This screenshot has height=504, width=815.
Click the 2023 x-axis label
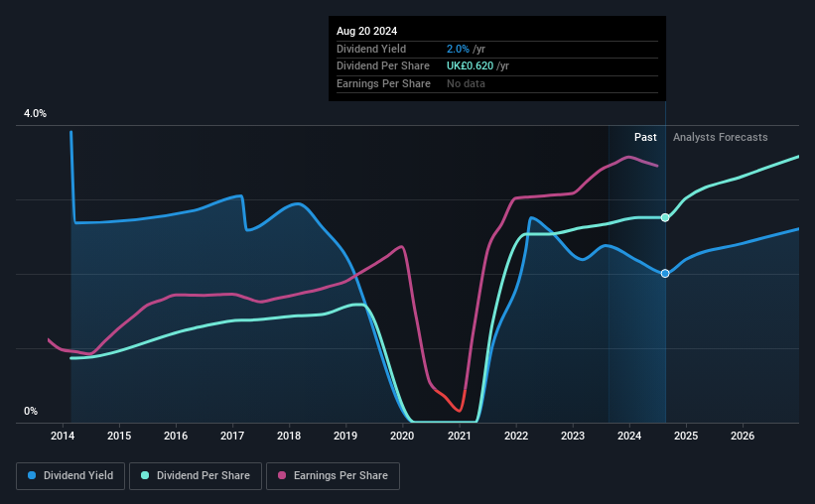[573, 436]
